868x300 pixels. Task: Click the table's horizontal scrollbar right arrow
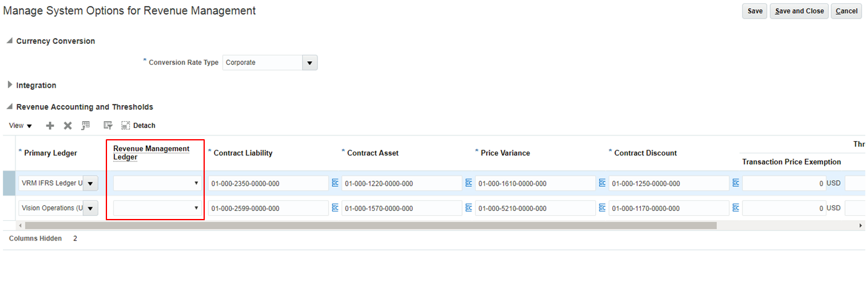tap(861, 226)
